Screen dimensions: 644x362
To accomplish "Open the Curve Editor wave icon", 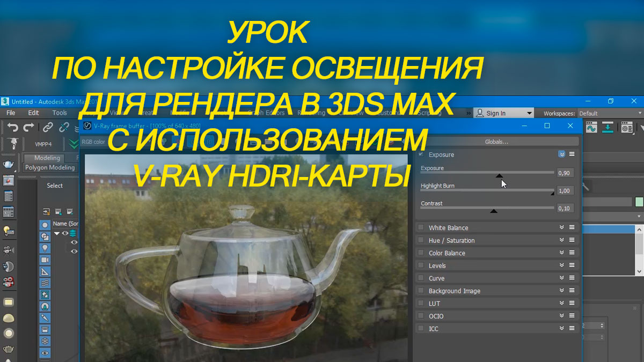I will [x=591, y=128].
